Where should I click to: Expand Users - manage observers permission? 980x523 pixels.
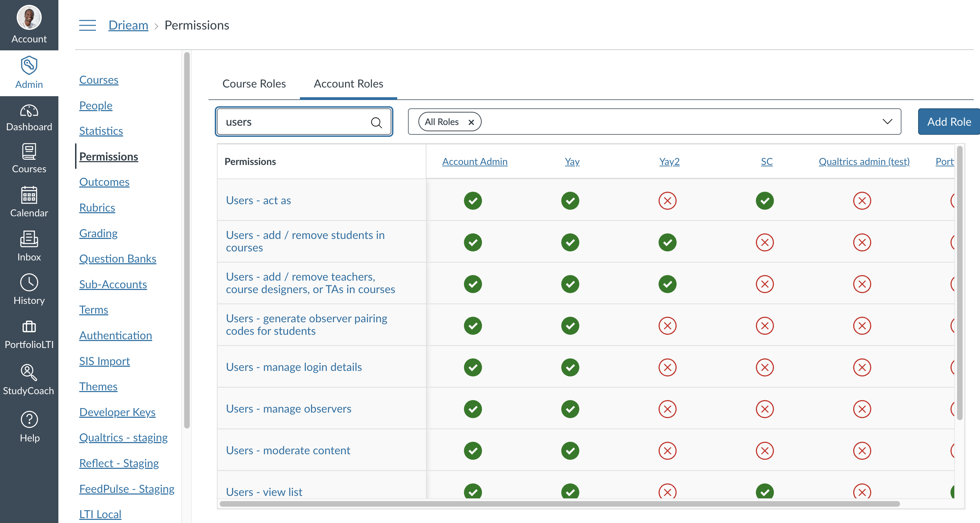(x=288, y=409)
